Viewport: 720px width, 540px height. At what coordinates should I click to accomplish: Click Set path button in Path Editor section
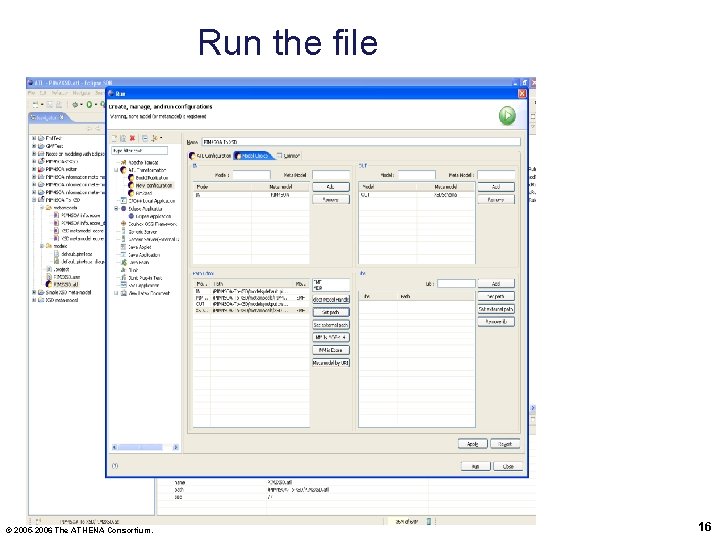[x=331, y=312]
